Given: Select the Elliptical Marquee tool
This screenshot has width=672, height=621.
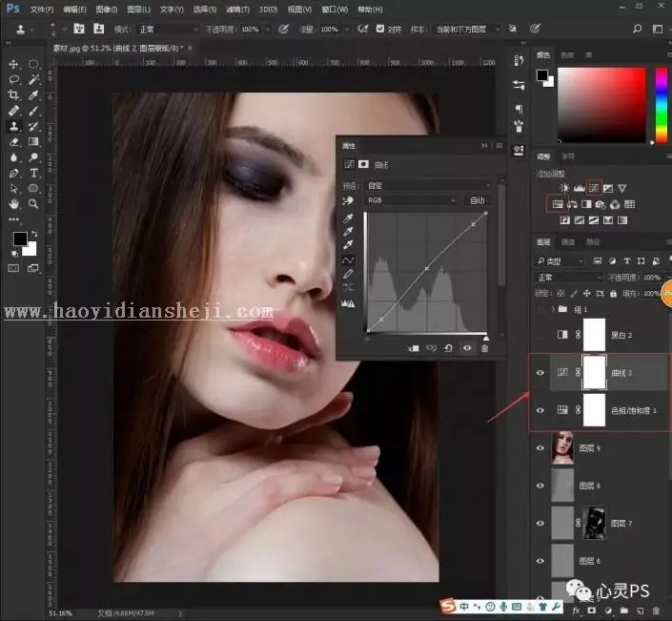Looking at the screenshot, I should [x=33, y=64].
